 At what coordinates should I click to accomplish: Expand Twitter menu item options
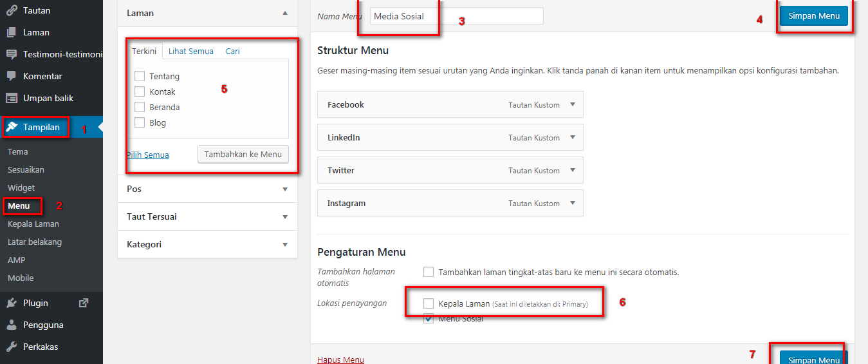[x=573, y=170]
